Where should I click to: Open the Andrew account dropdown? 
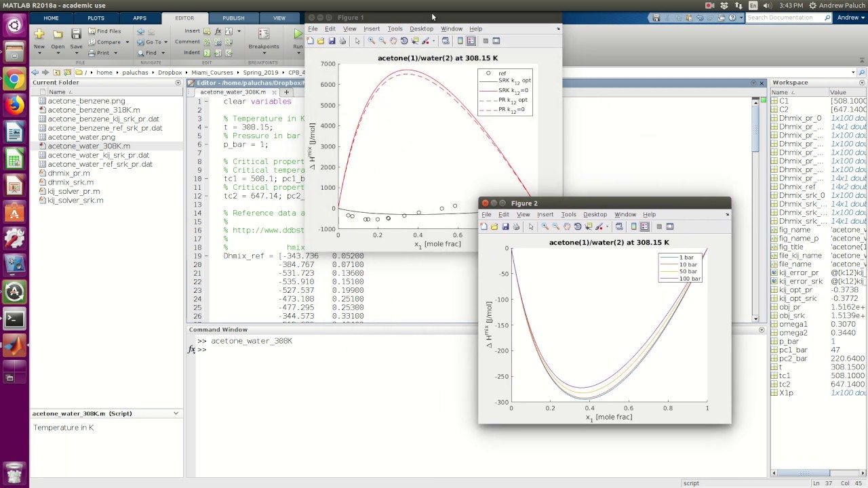tap(851, 18)
